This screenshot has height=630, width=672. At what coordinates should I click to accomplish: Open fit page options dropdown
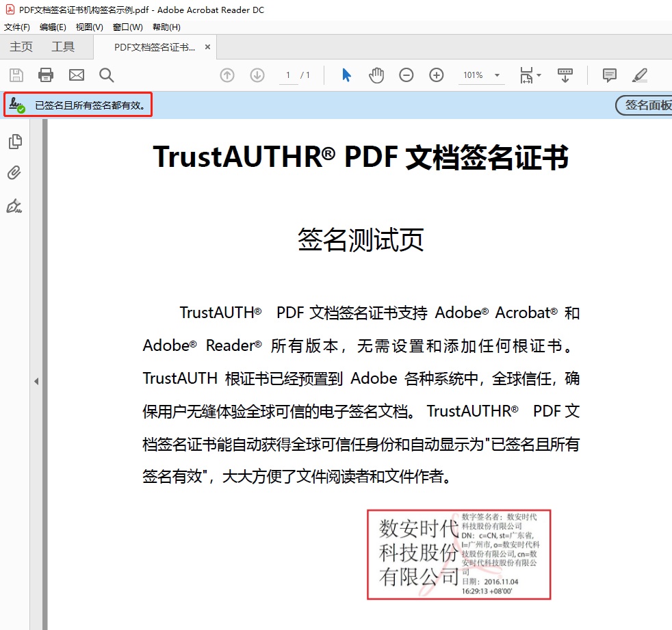point(530,75)
